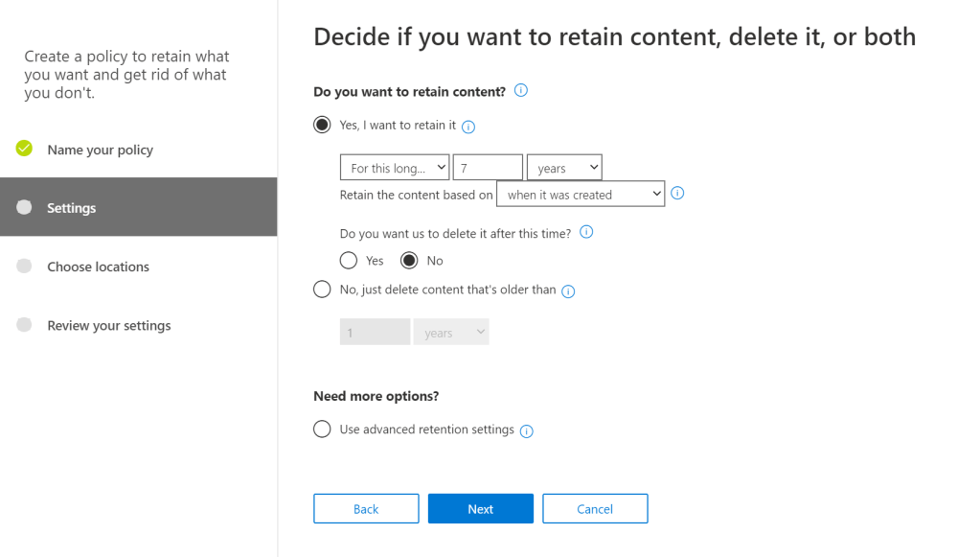Open the "Review your settings" step
The image size is (980, 557).
(108, 325)
